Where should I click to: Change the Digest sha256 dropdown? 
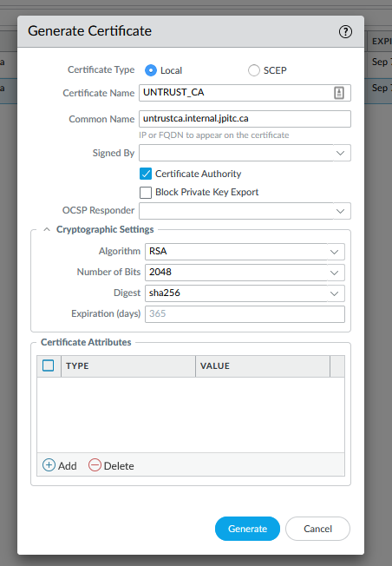pyautogui.click(x=245, y=293)
